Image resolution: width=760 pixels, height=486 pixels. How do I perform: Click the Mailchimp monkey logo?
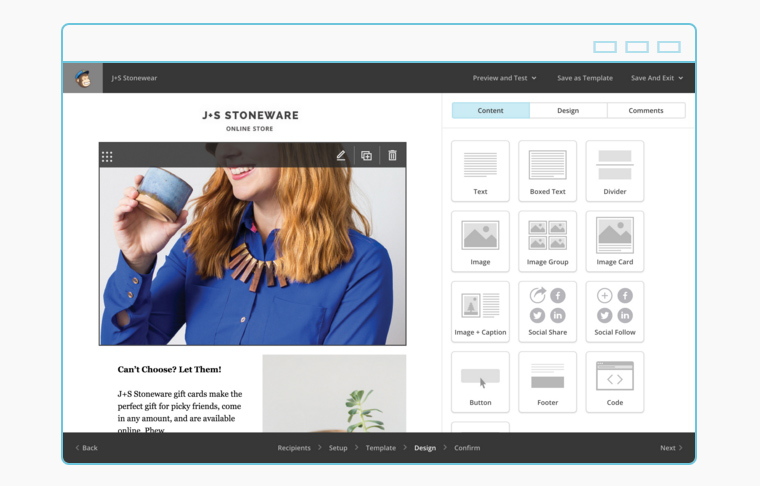[83, 78]
